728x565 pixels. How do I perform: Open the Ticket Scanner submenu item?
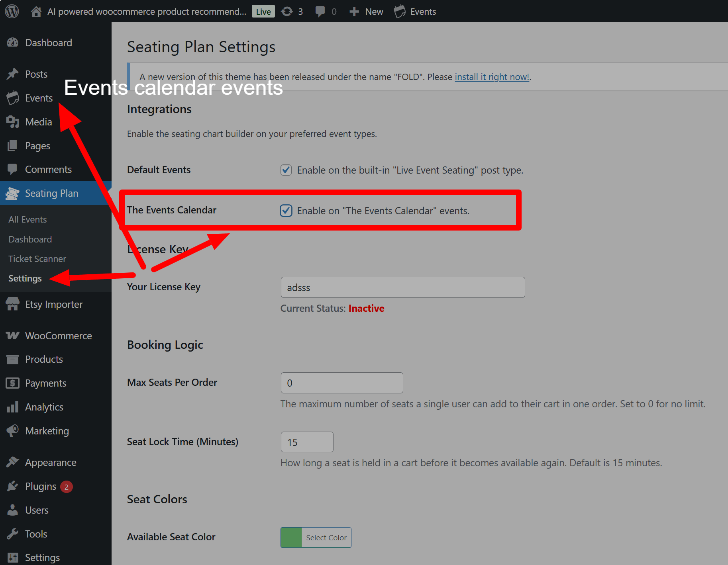point(37,259)
